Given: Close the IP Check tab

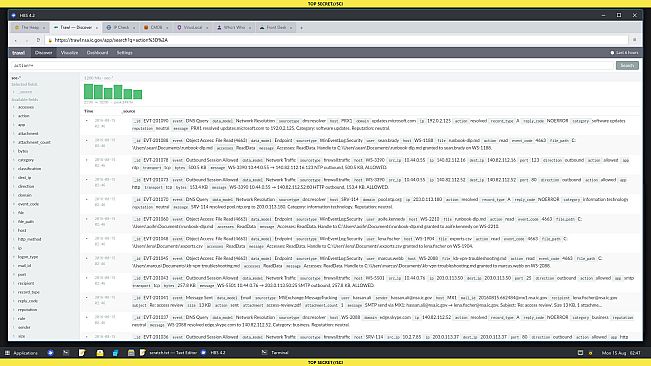Looking at the screenshot, I should [x=134, y=28].
